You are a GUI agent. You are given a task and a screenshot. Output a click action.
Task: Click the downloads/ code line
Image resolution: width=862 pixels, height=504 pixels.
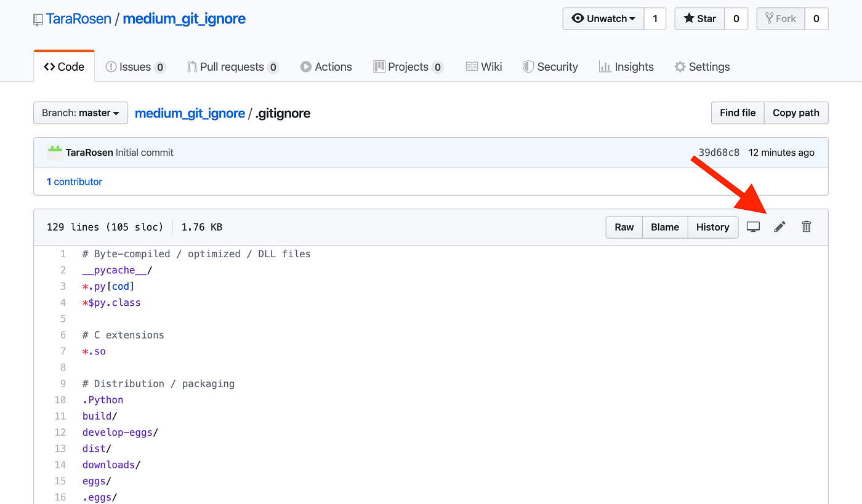[111, 465]
